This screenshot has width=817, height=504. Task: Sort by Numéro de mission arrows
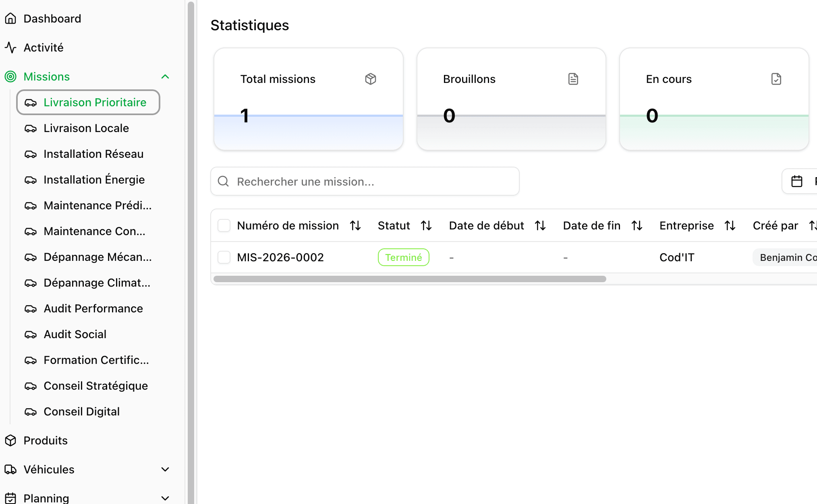point(355,225)
